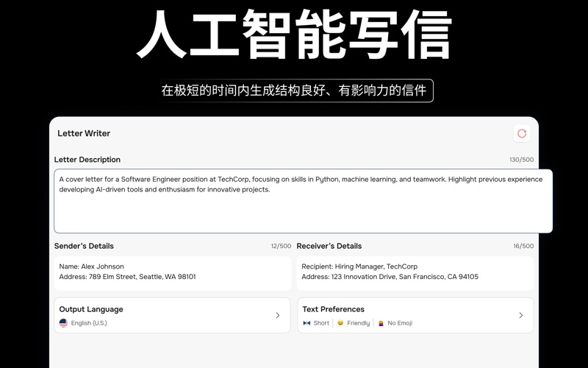Click the "Letter Writer" title
This screenshot has width=588, height=368.
[84, 133]
